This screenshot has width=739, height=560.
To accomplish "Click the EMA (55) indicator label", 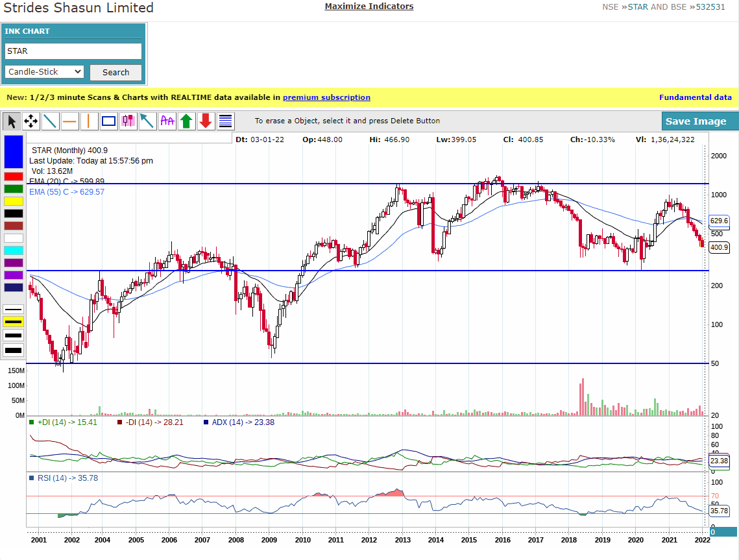I will (x=66, y=192).
